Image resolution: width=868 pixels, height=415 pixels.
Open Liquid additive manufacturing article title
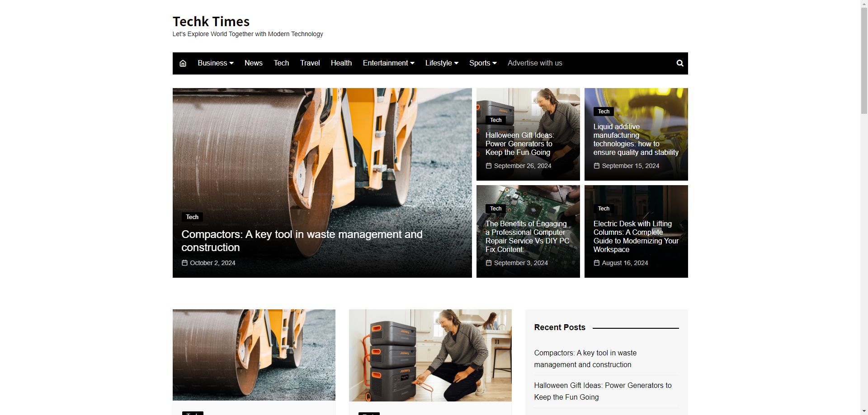click(x=636, y=140)
